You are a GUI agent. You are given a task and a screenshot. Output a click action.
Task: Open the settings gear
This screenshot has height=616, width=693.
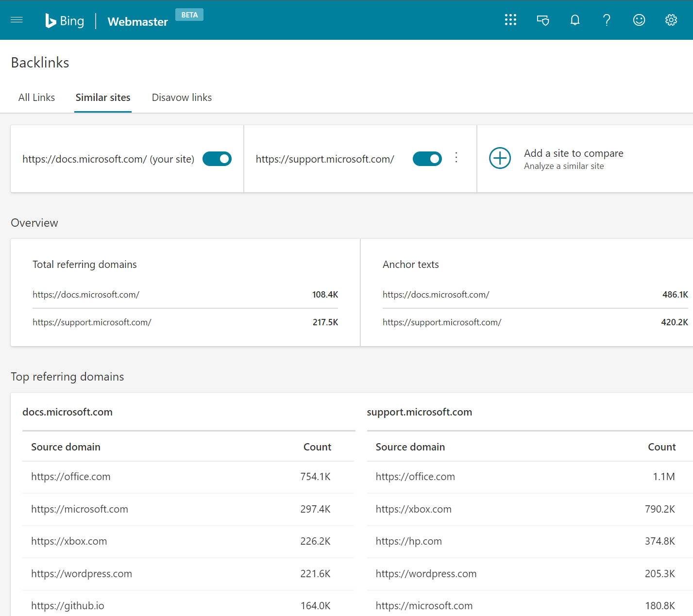pyautogui.click(x=671, y=20)
